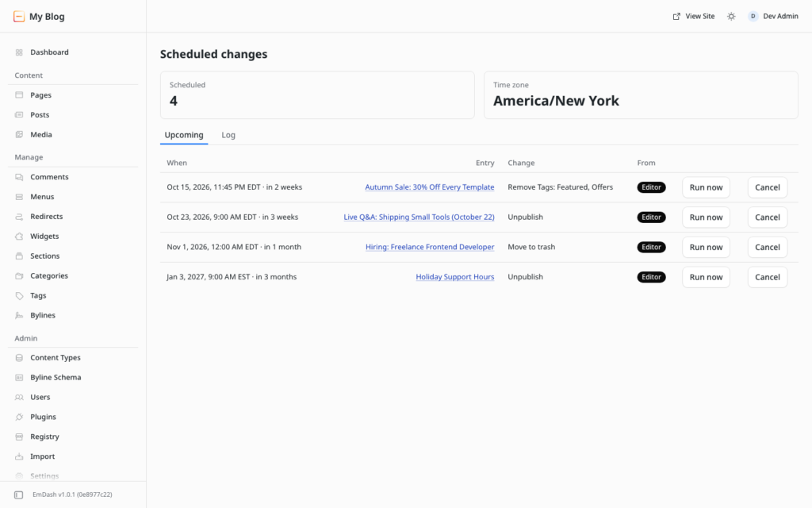Click the Pages icon in sidebar
Screen dimensions: 812x508
[x=19, y=95]
